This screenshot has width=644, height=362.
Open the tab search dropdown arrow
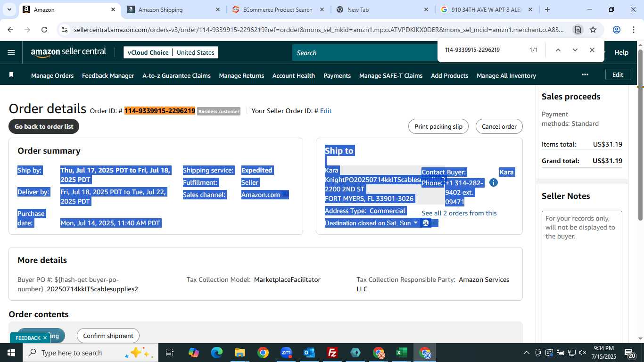coord(9,9)
